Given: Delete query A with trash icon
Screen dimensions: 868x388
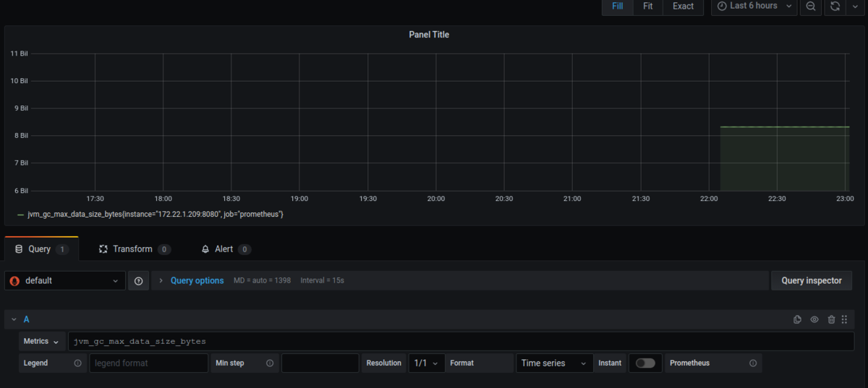Looking at the screenshot, I should (x=831, y=319).
